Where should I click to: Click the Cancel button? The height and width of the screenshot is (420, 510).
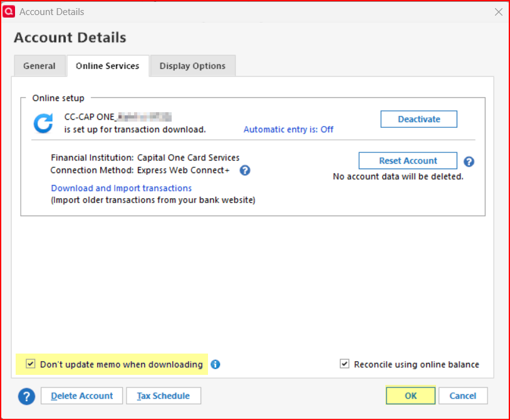coord(463,396)
